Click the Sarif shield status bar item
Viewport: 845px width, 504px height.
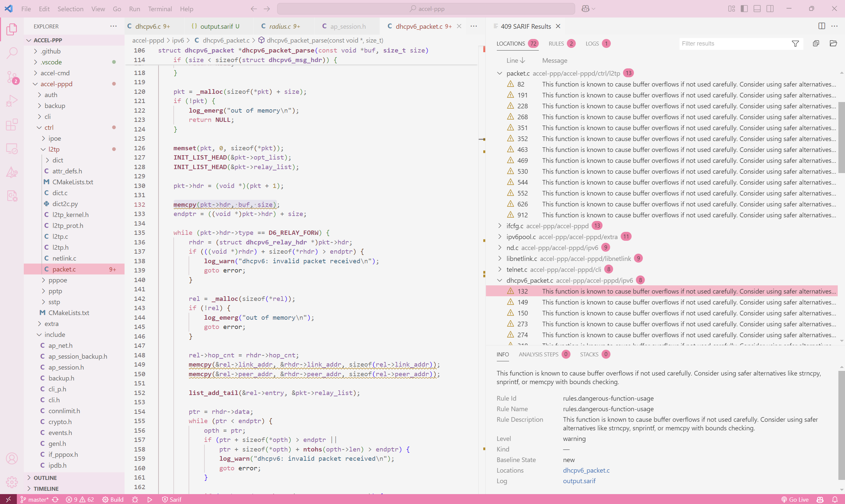click(171, 499)
